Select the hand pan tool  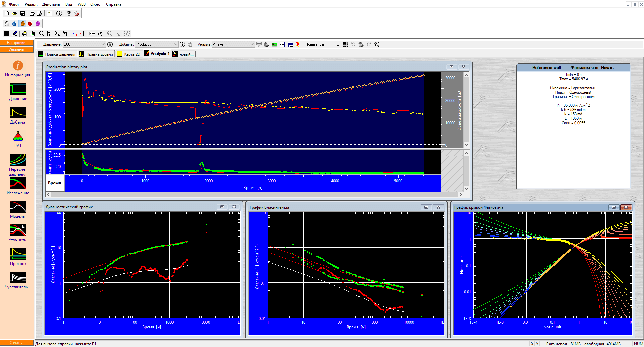100,34
